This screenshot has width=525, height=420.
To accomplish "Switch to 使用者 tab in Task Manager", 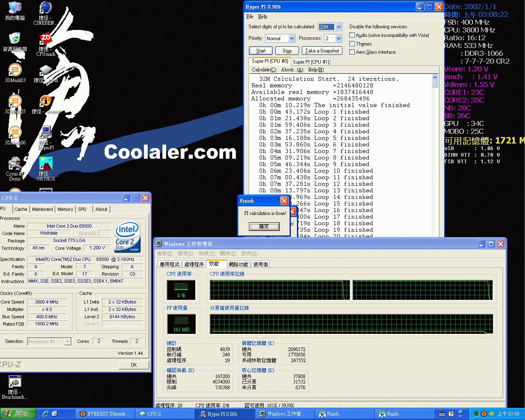I will (260, 264).
